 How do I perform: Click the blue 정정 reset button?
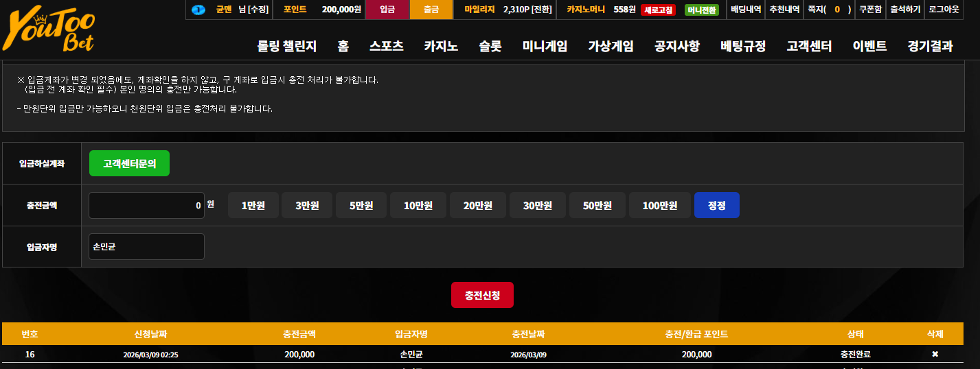pos(716,205)
